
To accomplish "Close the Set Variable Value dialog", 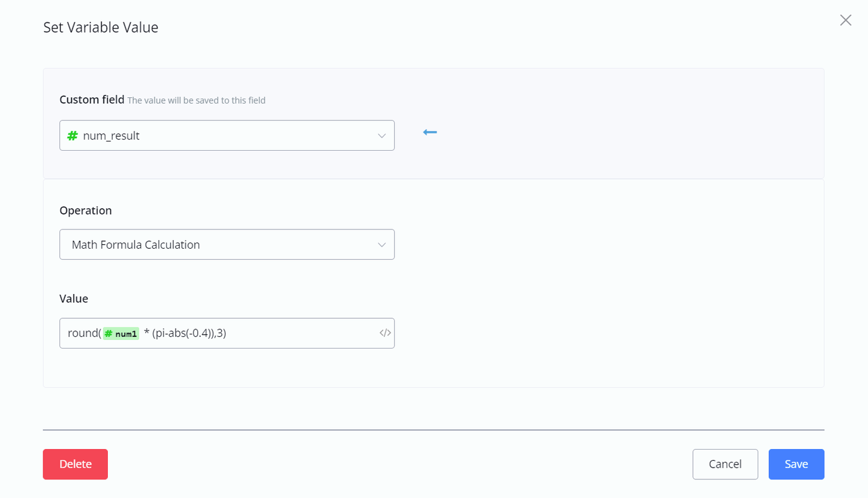I will pyautogui.click(x=845, y=20).
